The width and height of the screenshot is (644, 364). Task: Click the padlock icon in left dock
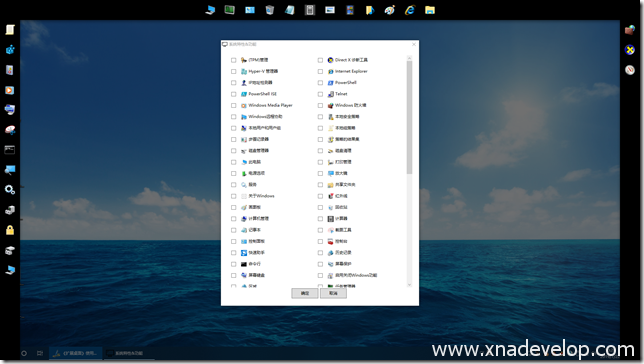tap(10, 230)
